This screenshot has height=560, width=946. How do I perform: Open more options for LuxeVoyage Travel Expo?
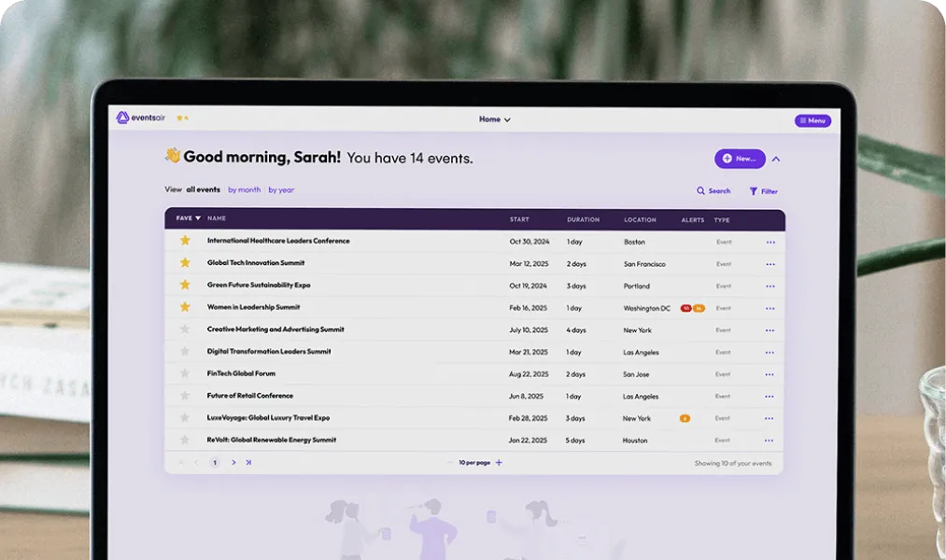point(769,418)
